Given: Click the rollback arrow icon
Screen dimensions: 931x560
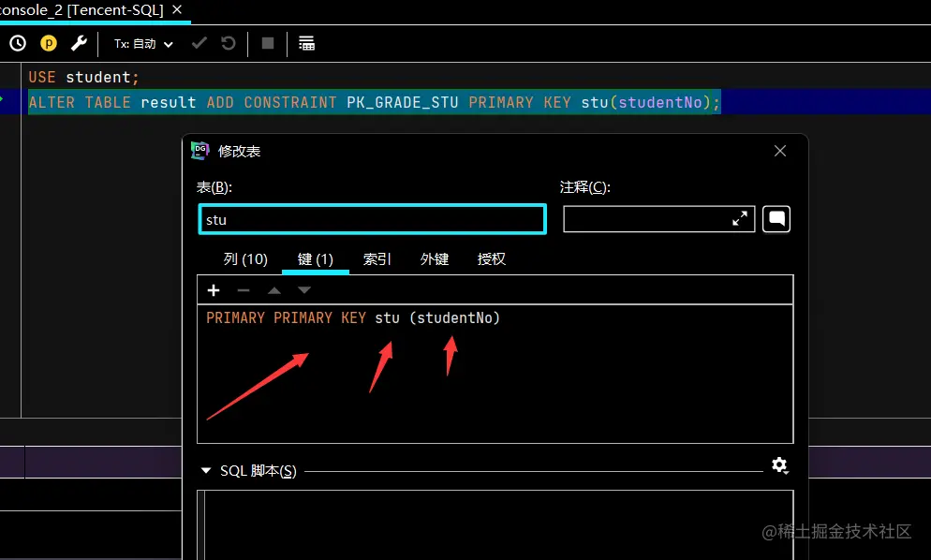Looking at the screenshot, I should 228,43.
